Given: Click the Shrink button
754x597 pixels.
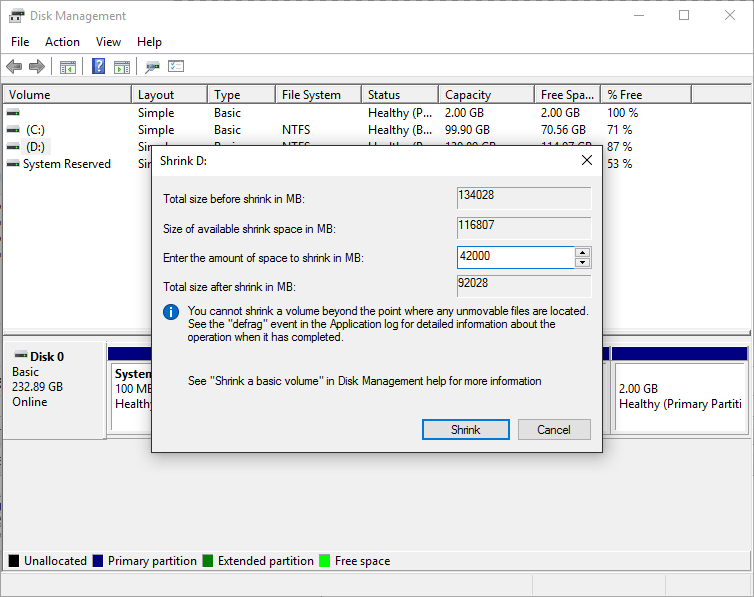Looking at the screenshot, I should tap(465, 429).
